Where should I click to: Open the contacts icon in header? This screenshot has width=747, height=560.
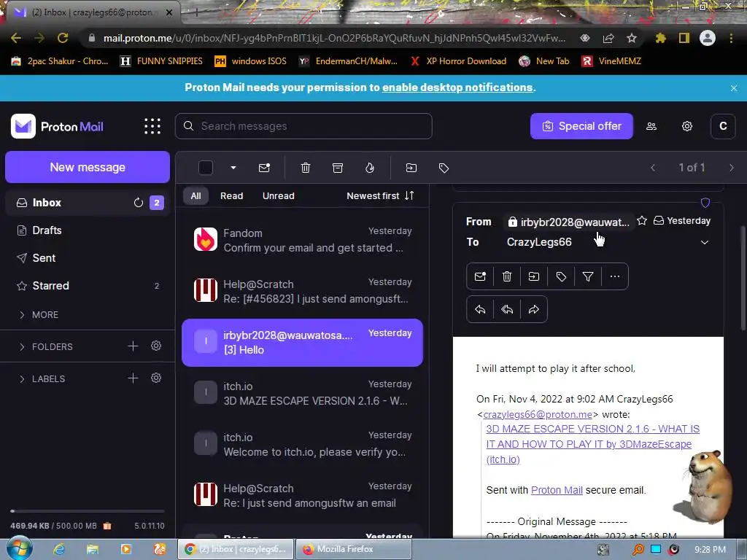[651, 126]
